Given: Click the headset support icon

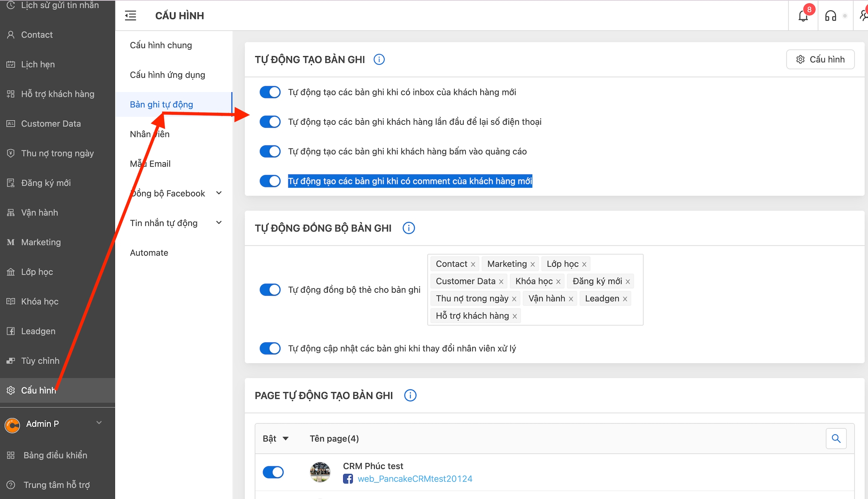Looking at the screenshot, I should coord(830,16).
